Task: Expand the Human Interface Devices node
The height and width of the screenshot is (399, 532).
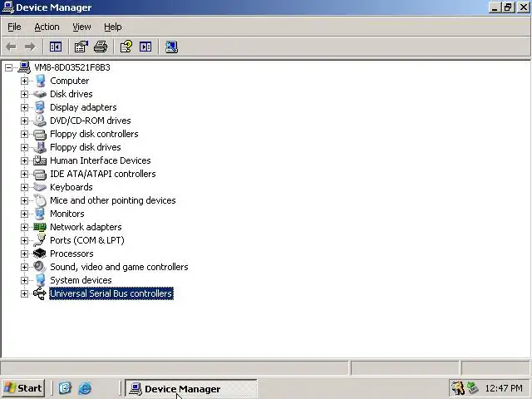Action: pyautogui.click(x=24, y=160)
